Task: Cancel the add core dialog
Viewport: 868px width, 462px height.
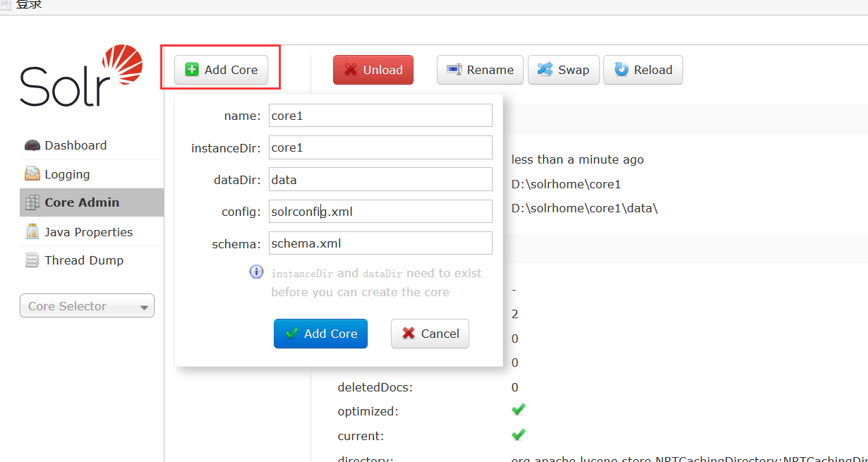Action: pos(430,334)
